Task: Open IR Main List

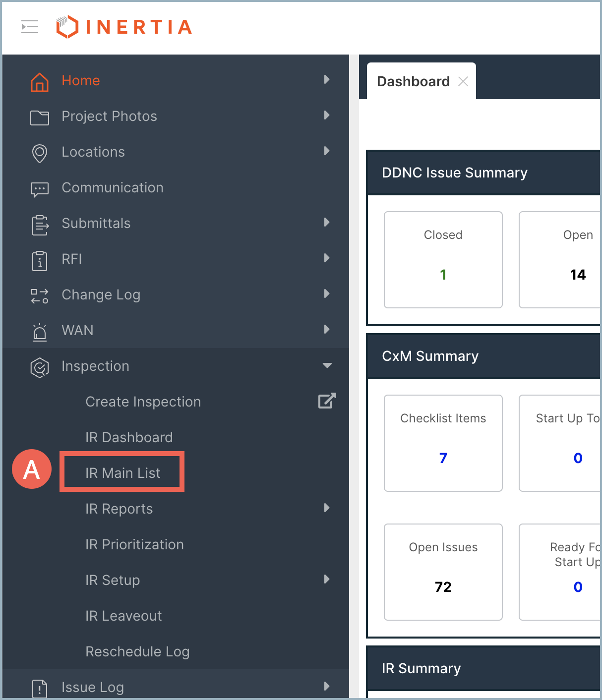Action: 122,473
